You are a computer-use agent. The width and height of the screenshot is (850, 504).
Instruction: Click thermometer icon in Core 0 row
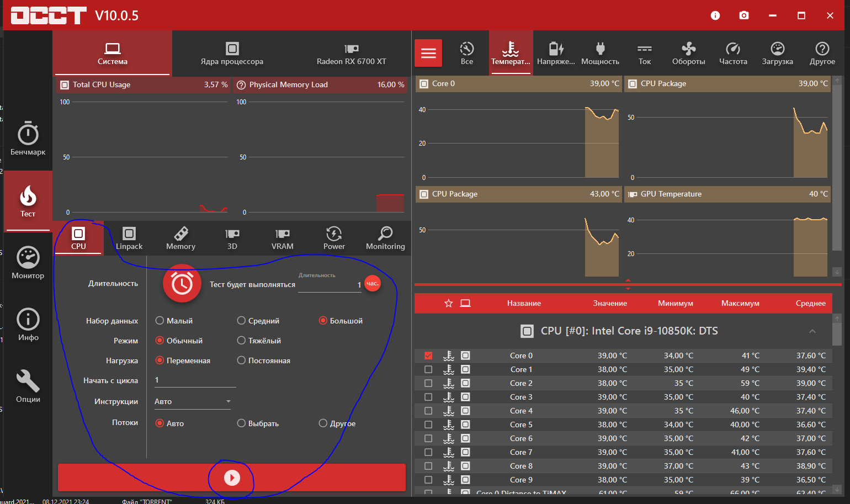(x=449, y=356)
